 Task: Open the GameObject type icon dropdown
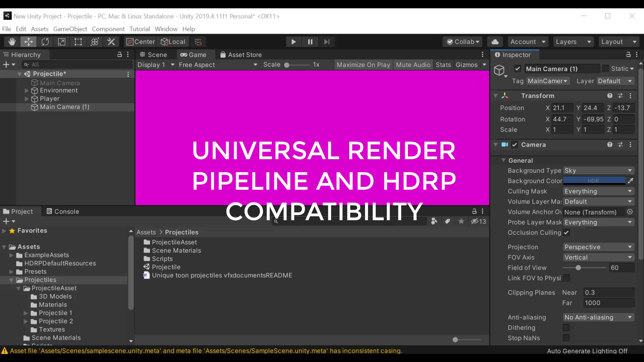point(500,71)
